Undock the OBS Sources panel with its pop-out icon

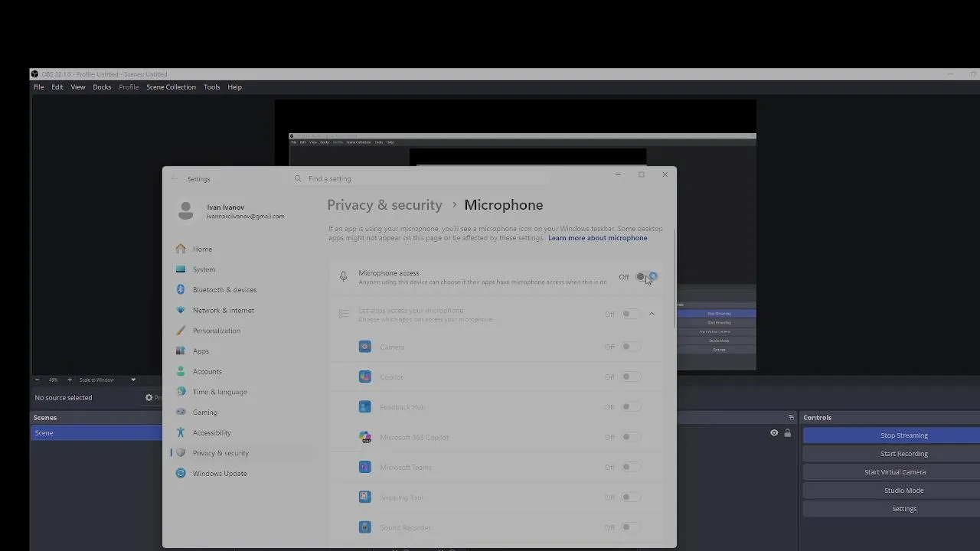tap(791, 417)
